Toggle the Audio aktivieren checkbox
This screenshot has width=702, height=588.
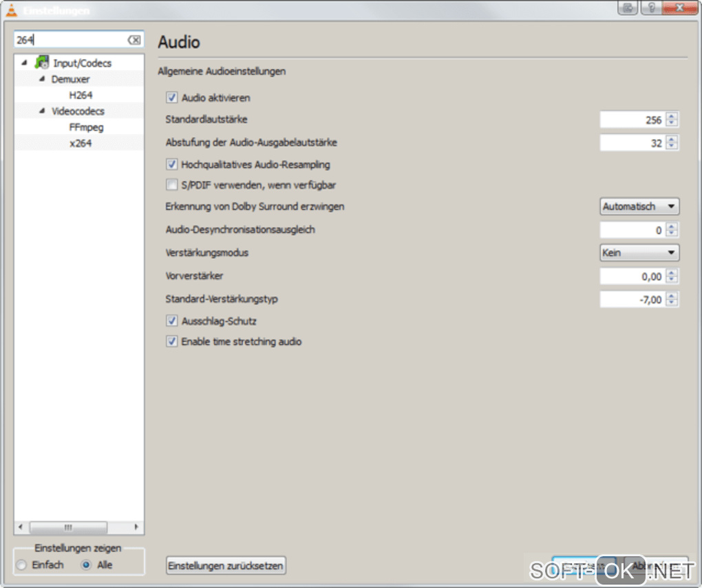[172, 97]
